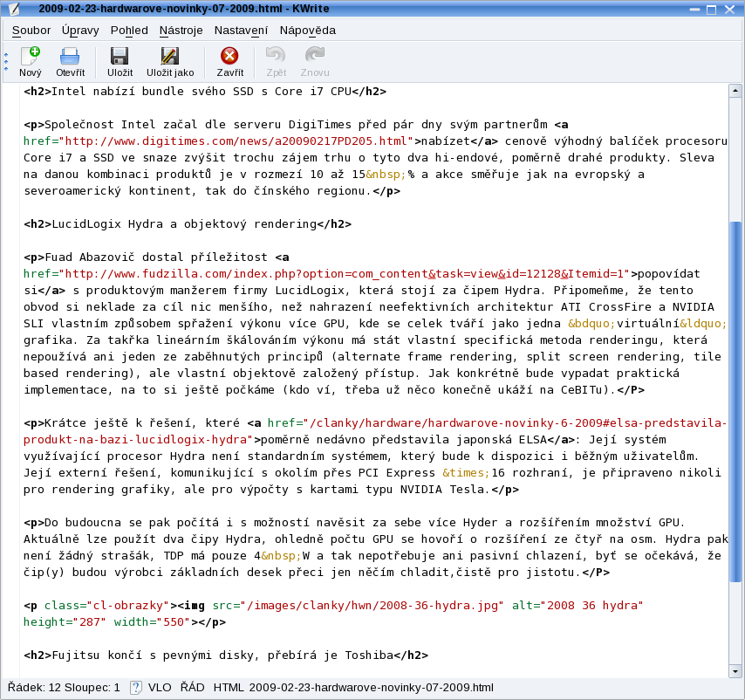Screen dimensions: 745x700
Task: Click the Zpět undo arrow
Action: point(276,58)
